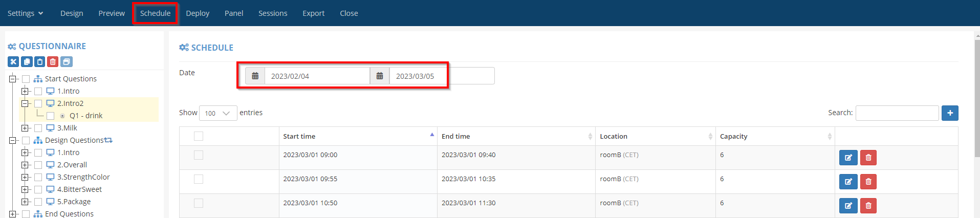Click the blue plus button to add schedule

pos(949,113)
